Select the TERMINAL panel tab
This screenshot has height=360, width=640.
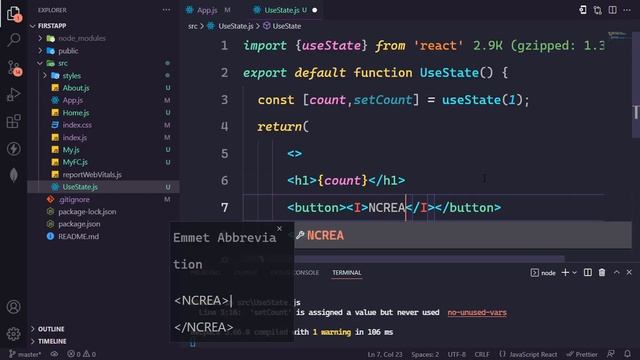(347, 272)
